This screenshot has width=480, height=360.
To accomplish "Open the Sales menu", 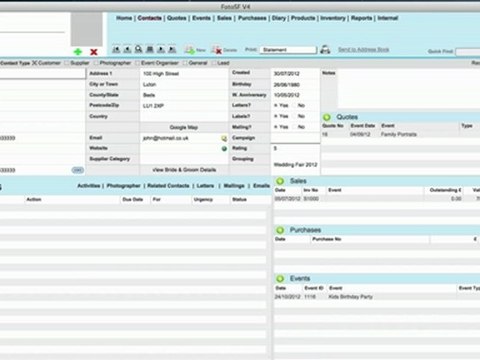I will [224, 18].
